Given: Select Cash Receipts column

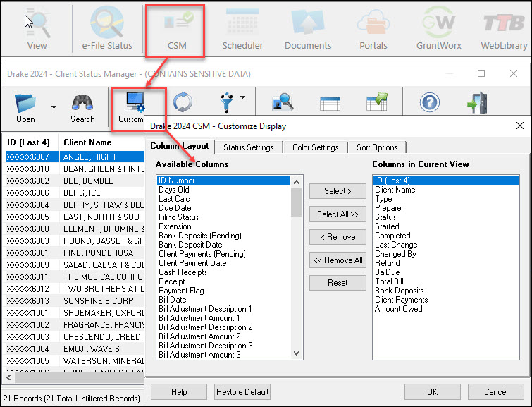Looking at the screenshot, I should (223, 272).
